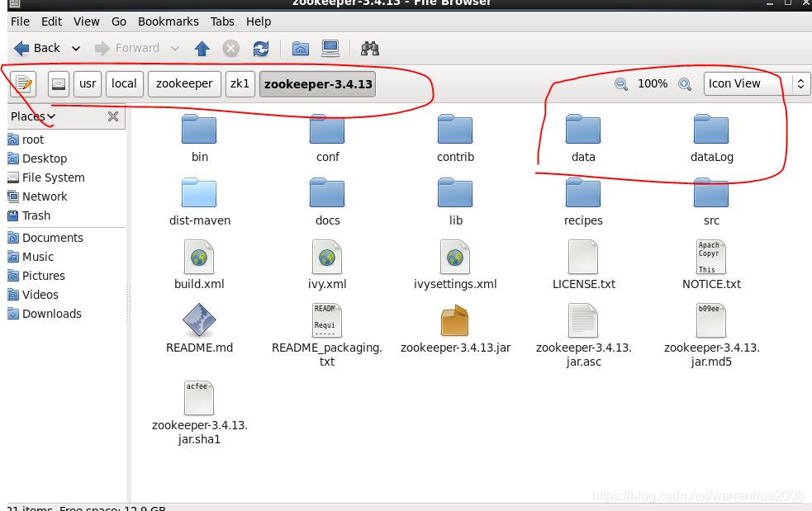Select the ivysettings.xml file icon
The width and height of the screenshot is (812, 511).
tap(454, 257)
